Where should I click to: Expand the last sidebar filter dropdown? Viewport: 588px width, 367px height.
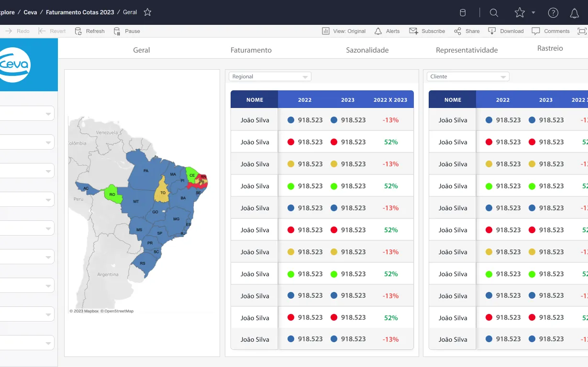(27, 343)
